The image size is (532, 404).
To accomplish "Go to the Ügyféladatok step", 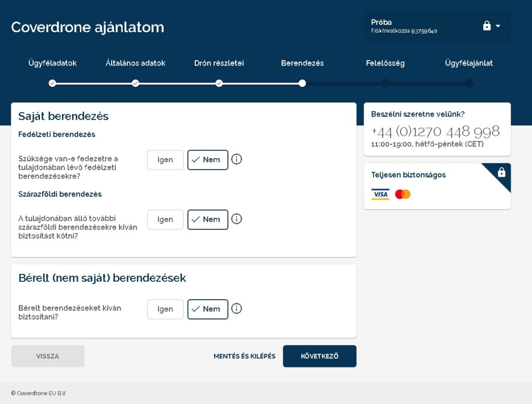I will [52, 83].
